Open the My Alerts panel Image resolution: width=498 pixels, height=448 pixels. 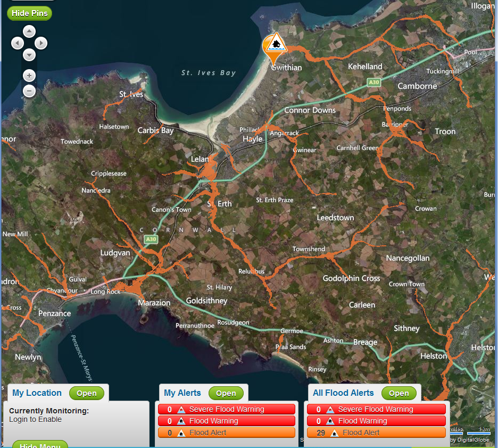click(226, 393)
